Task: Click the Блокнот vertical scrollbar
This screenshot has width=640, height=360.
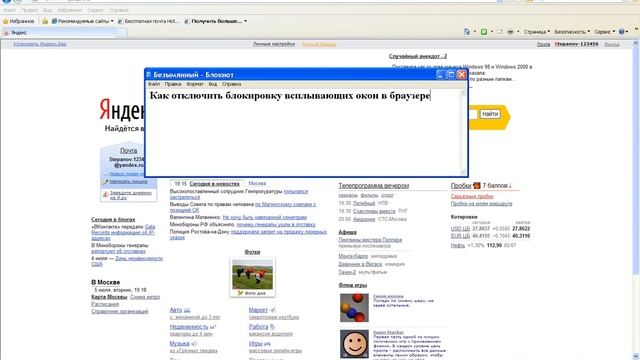Action: point(463,132)
